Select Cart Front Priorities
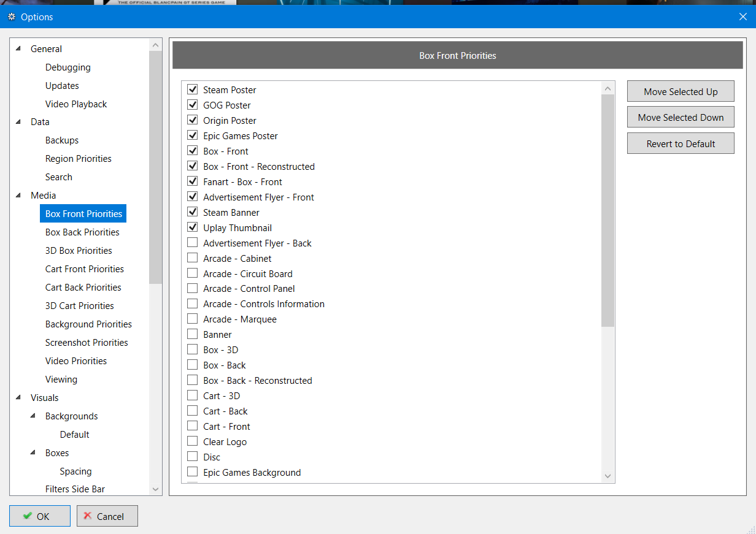The image size is (756, 534). 85,269
